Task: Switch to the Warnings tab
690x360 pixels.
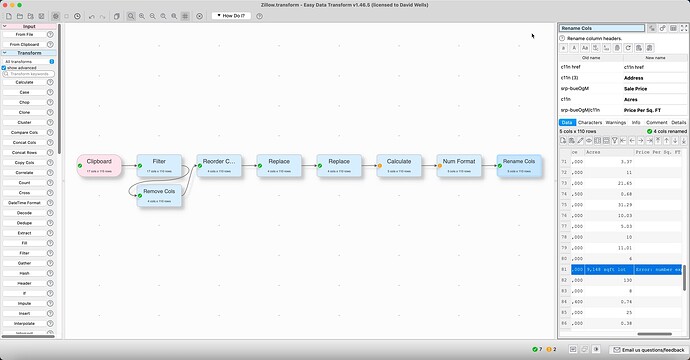Action: [616, 122]
